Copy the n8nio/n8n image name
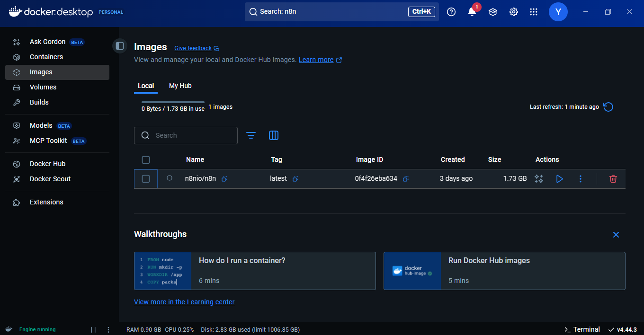Viewport: 644px width, 335px height. pyautogui.click(x=225, y=179)
